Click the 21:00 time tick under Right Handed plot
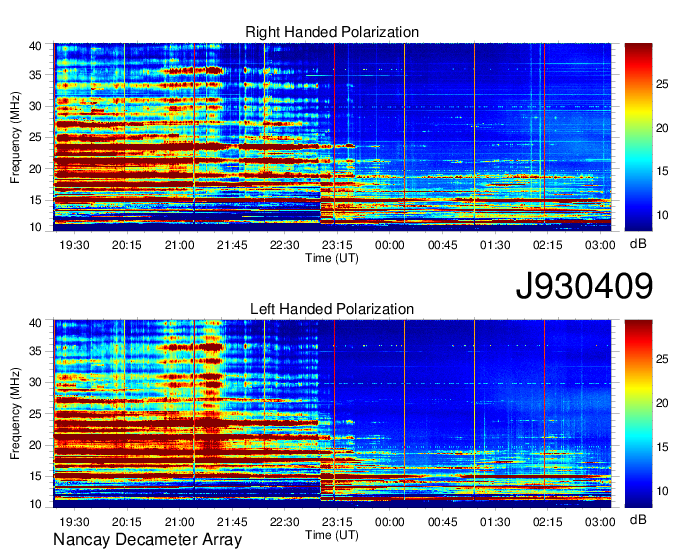The width and height of the screenshot is (680, 552). click(x=179, y=245)
